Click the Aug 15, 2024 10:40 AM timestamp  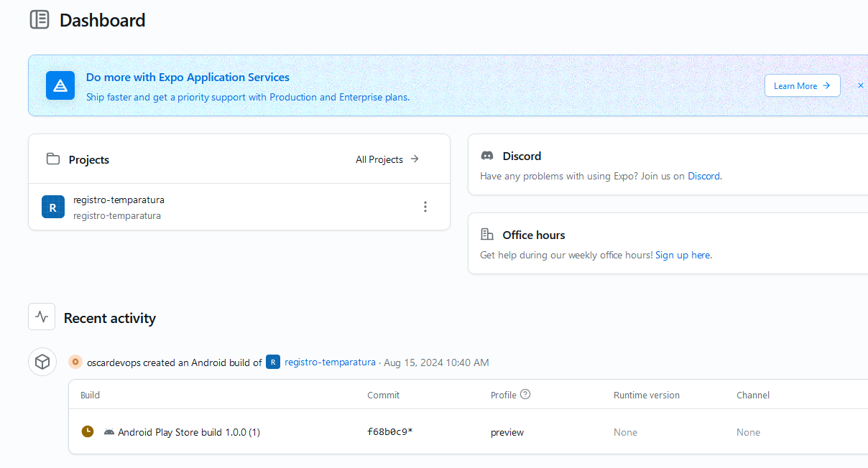click(436, 362)
